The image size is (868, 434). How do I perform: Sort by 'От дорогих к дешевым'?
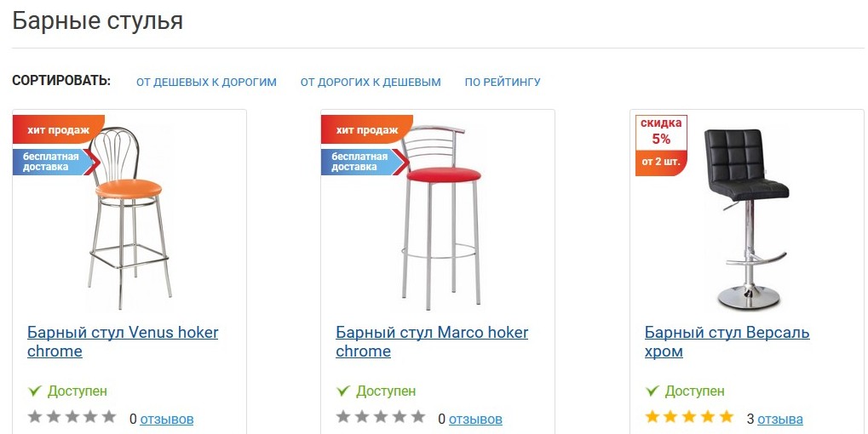click(x=371, y=83)
